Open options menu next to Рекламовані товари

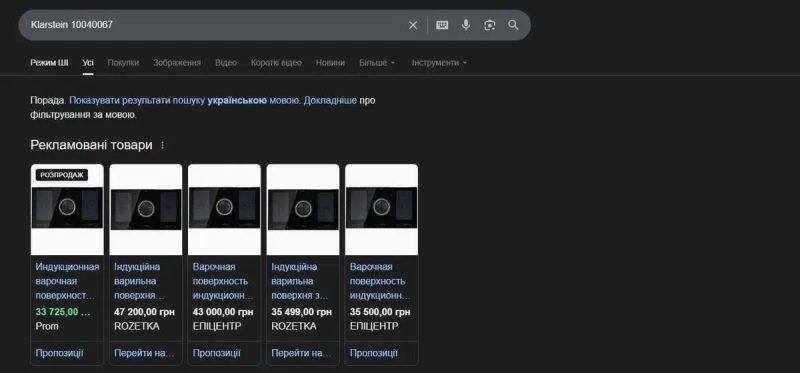click(163, 145)
